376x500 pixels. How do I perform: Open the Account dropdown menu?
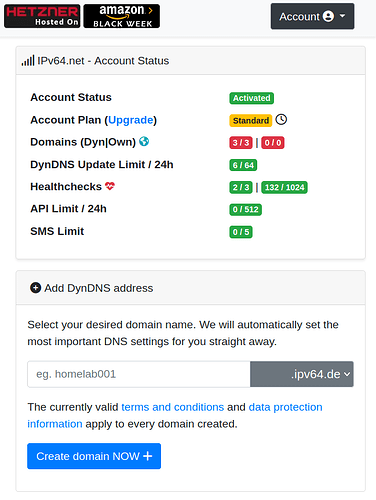[x=312, y=16]
